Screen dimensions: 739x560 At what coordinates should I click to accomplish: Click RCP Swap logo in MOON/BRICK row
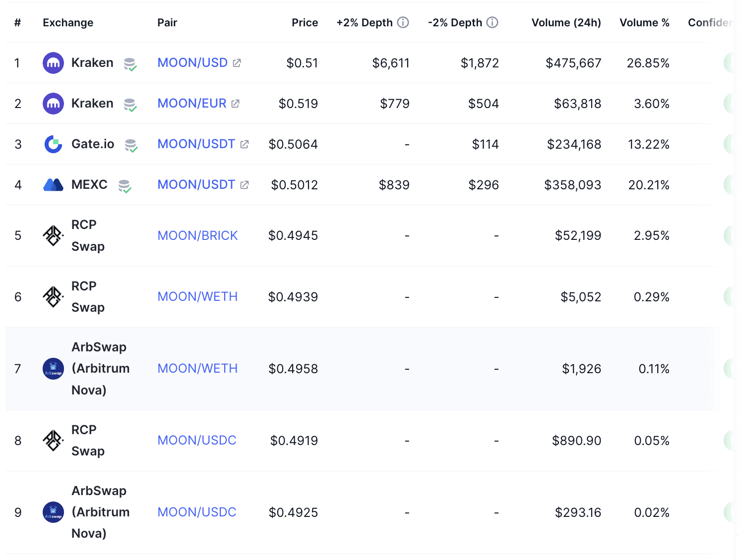coord(53,235)
